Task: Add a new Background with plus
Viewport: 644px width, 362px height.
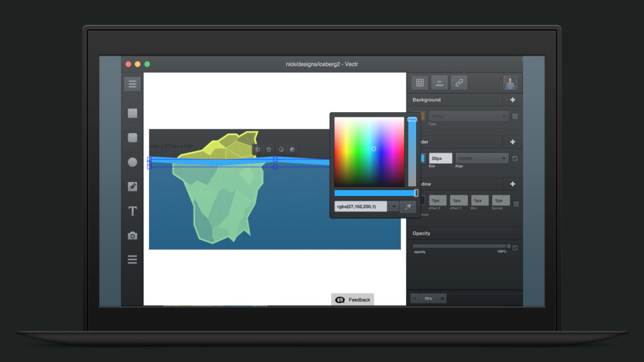Action: [513, 100]
